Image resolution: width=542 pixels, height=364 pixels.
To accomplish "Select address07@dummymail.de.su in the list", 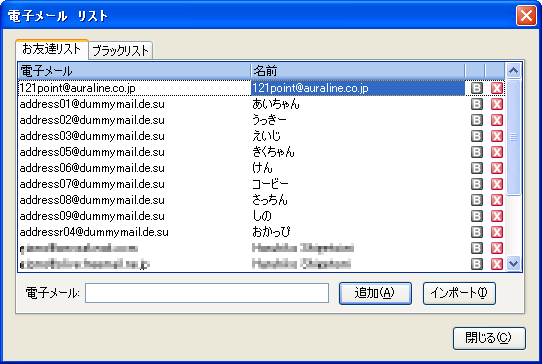I will [x=92, y=184].
